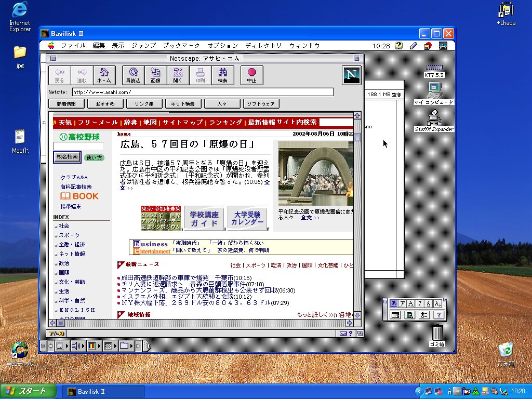Reload the page with 再読込 button
Image resolution: width=532 pixels, height=399 pixels.
point(133,75)
